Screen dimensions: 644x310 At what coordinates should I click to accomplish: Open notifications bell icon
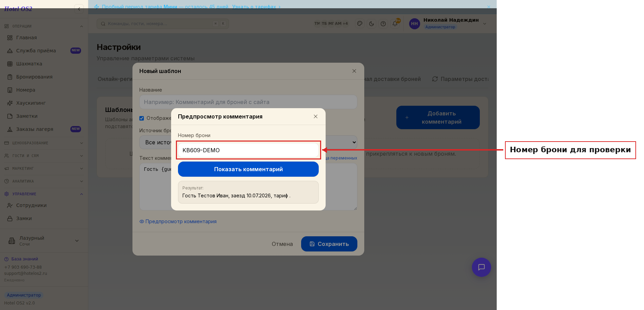[x=395, y=24]
